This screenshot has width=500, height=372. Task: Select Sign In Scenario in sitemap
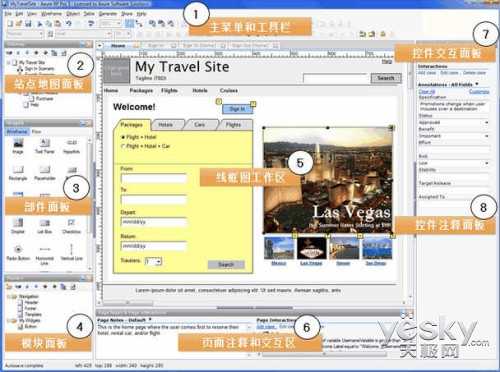pos(39,69)
